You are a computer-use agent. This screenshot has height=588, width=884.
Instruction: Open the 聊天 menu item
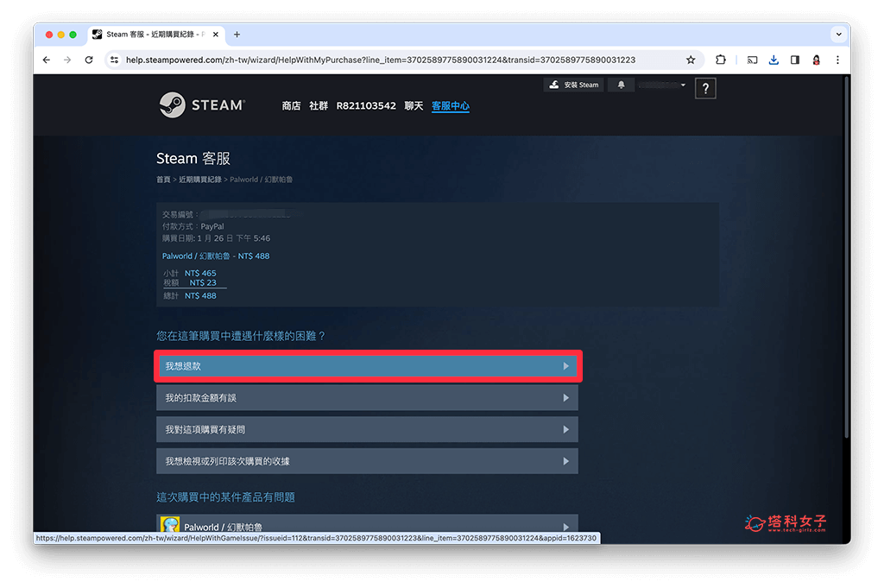pos(414,105)
